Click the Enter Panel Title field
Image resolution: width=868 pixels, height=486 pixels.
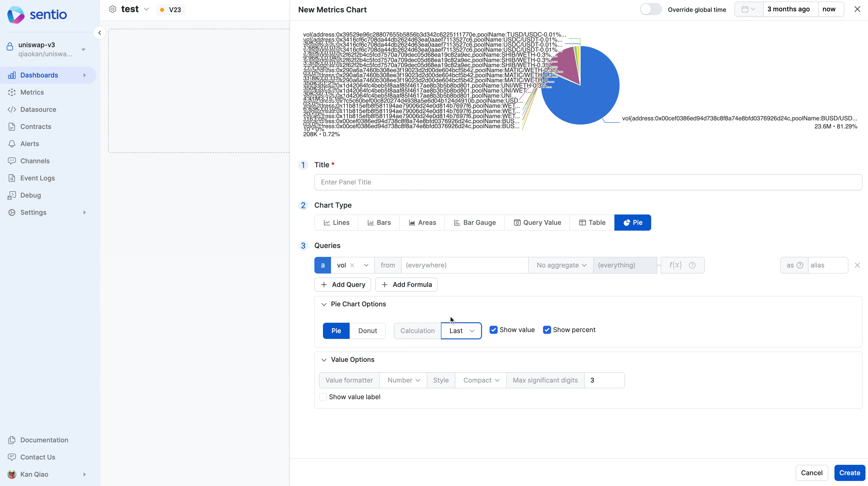[x=588, y=182]
